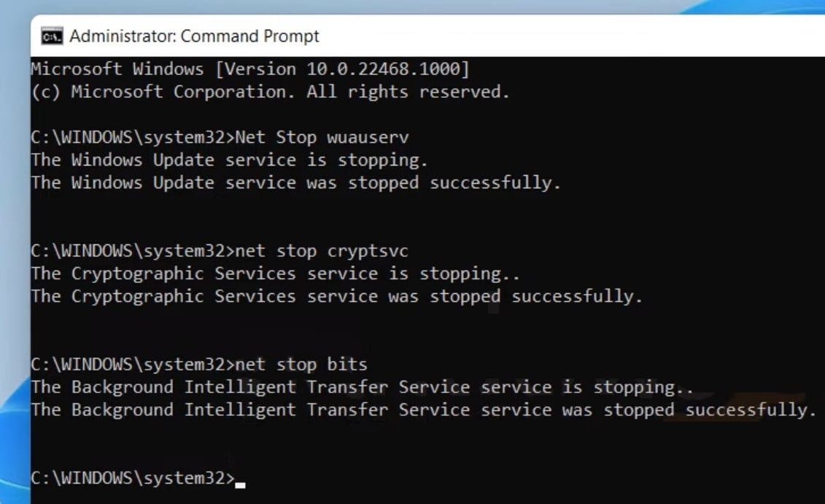Click the blinking cursor at the last prompt
The width and height of the screenshot is (825, 504).
tap(241, 484)
